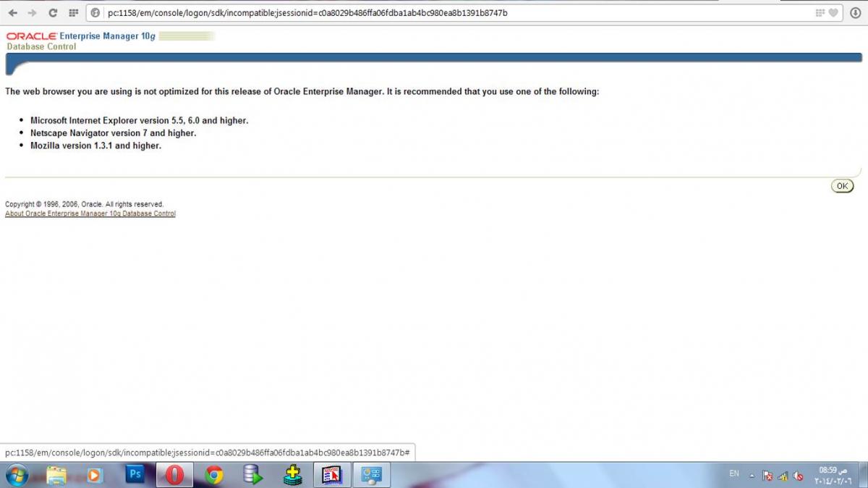Launch Google Chrome from the taskbar
This screenshot has height=488, width=868.
point(213,475)
